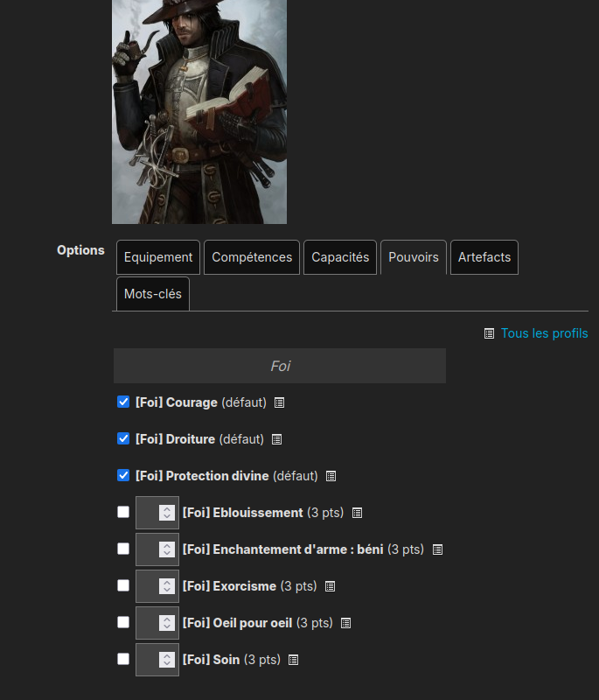This screenshot has height=700, width=599.
Task: Open profile icon next to Soin
Action: click(x=293, y=660)
